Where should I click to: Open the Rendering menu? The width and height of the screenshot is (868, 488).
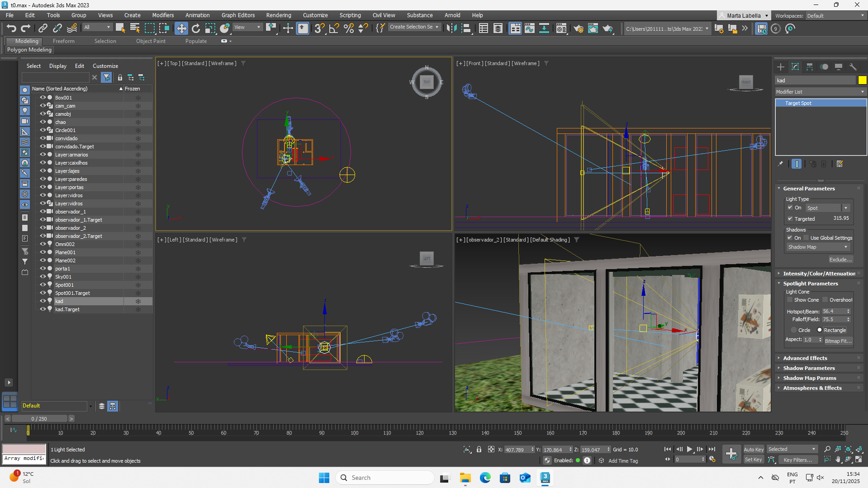278,15
